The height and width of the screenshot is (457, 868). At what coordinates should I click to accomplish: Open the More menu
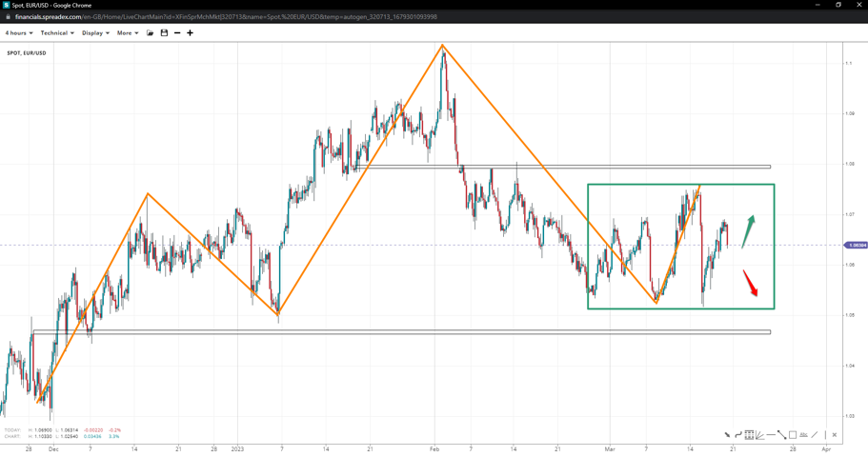[x=128, y=33]
